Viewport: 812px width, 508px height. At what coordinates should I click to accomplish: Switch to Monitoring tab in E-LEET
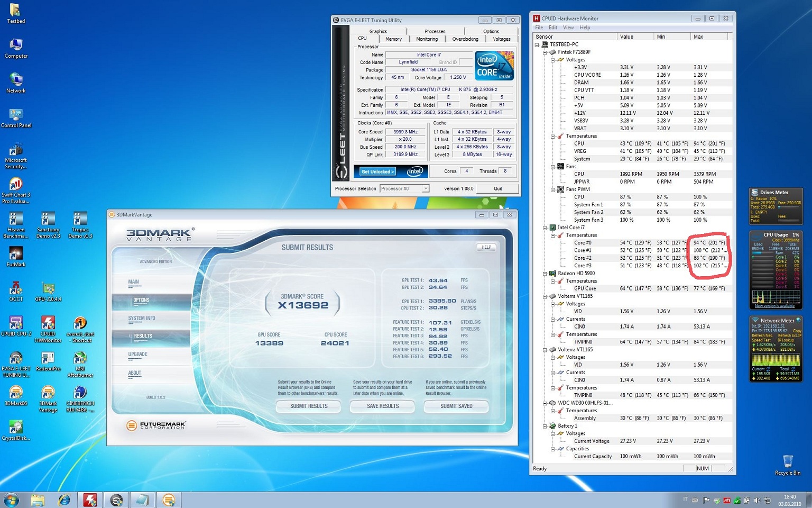[427, 39]
